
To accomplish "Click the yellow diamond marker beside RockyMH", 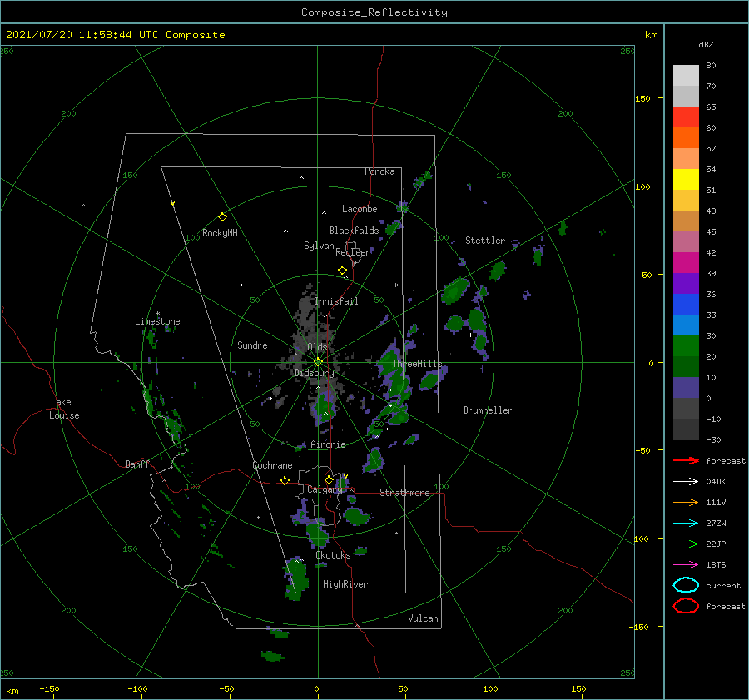I will point(222,217).
